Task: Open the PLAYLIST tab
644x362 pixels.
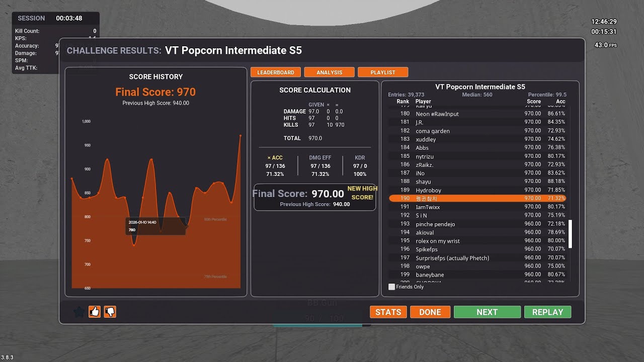Action: click(x=383, y=72)
